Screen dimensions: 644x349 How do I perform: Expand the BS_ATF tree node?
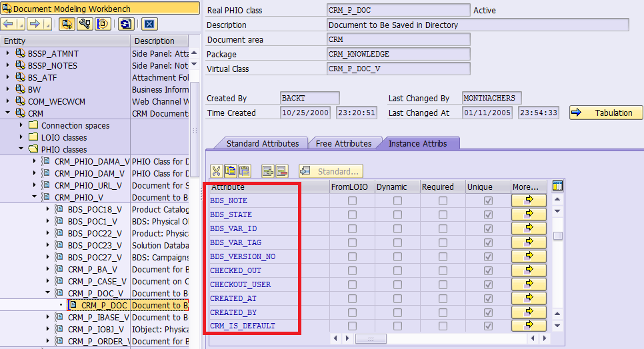coord(8,77)
